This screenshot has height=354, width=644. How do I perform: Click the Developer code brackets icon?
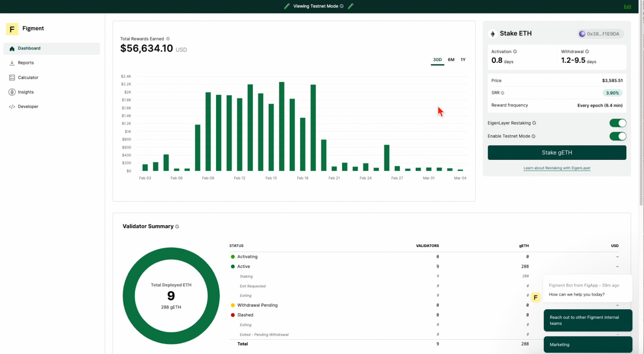click(12, 107)
